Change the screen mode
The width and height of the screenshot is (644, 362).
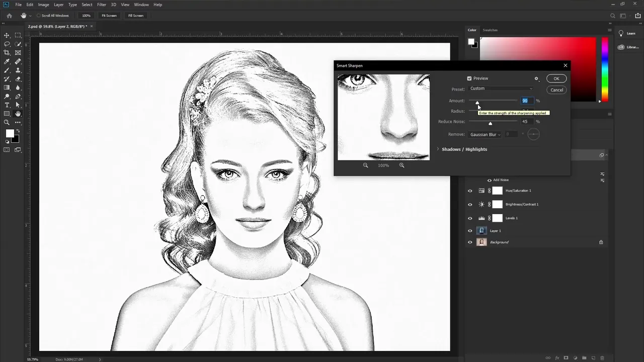(18, 150)
